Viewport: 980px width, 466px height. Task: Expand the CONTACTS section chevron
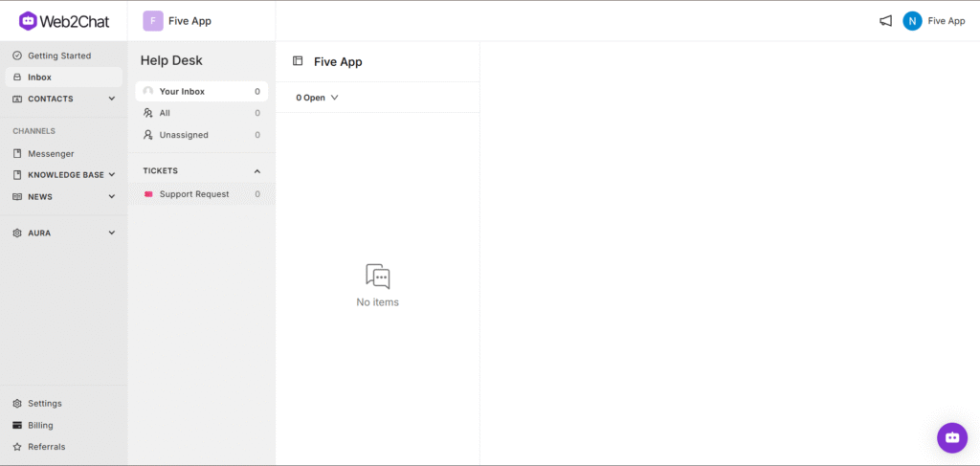112,99
